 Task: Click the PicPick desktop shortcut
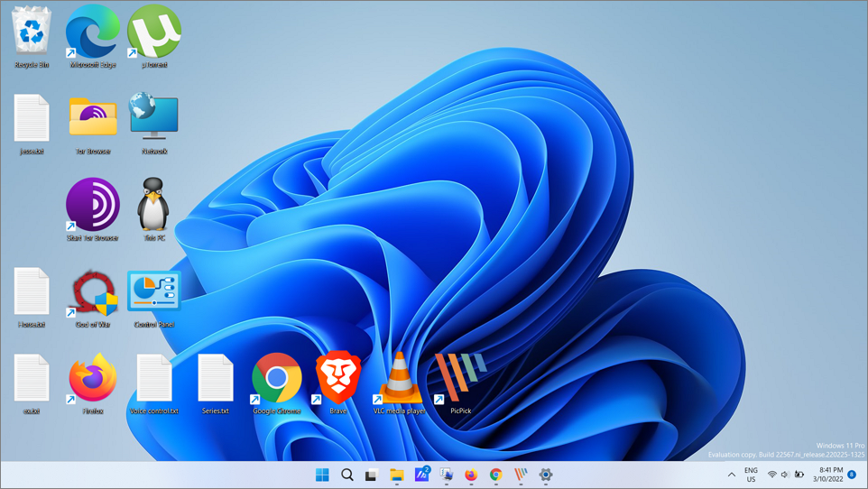click(x=461, y=378)
